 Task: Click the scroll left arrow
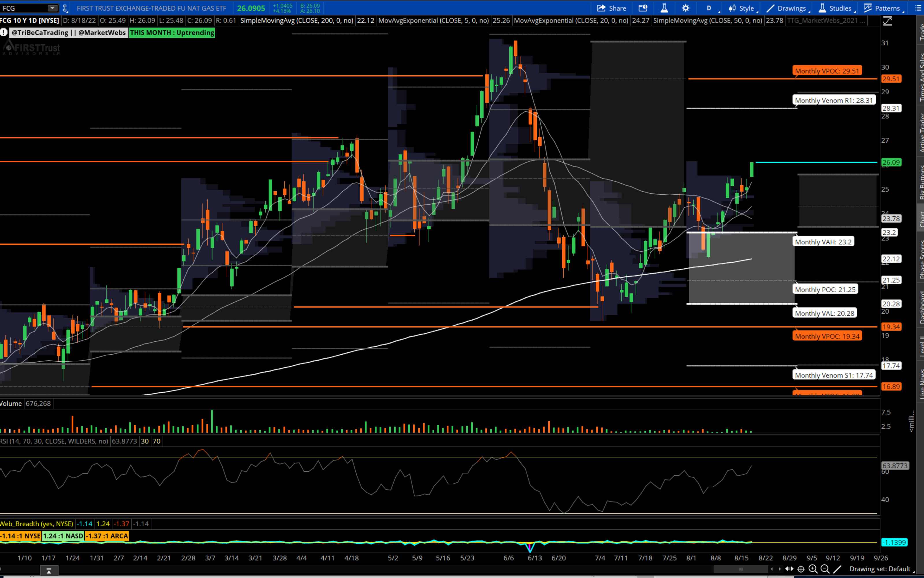772,569
